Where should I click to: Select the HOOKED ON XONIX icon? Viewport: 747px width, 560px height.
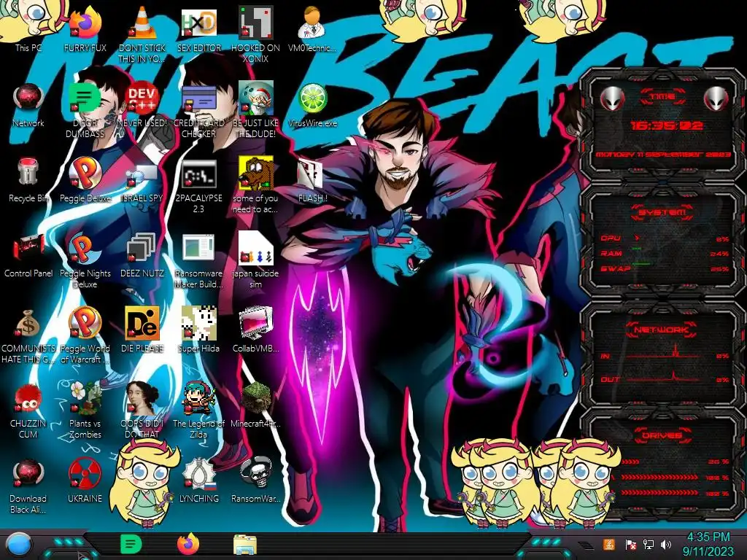click(255, 34)
